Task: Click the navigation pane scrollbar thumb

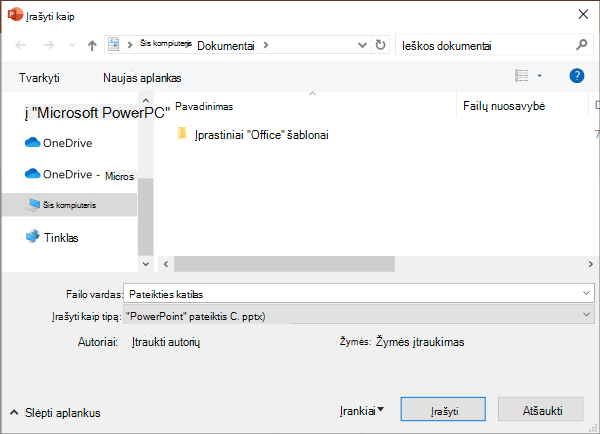Action: click(145, 216)
